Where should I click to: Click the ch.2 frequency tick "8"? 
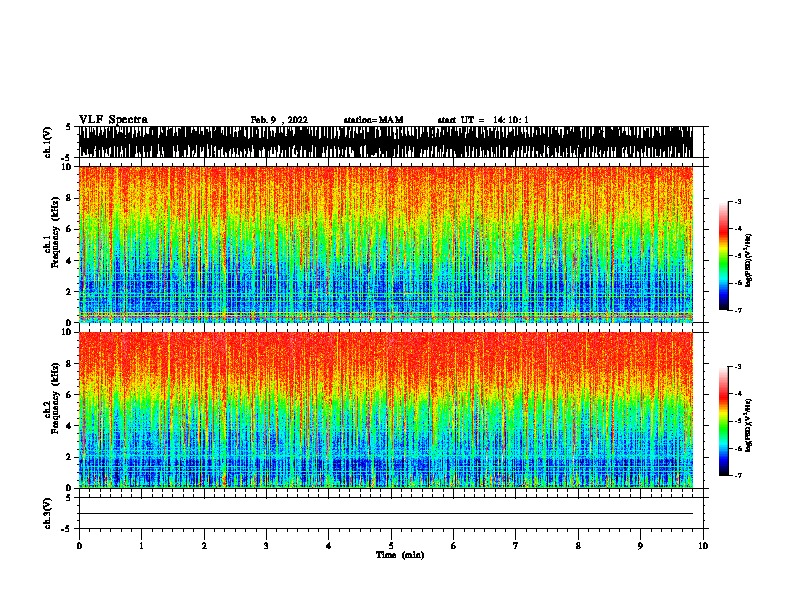click(69, 364)
